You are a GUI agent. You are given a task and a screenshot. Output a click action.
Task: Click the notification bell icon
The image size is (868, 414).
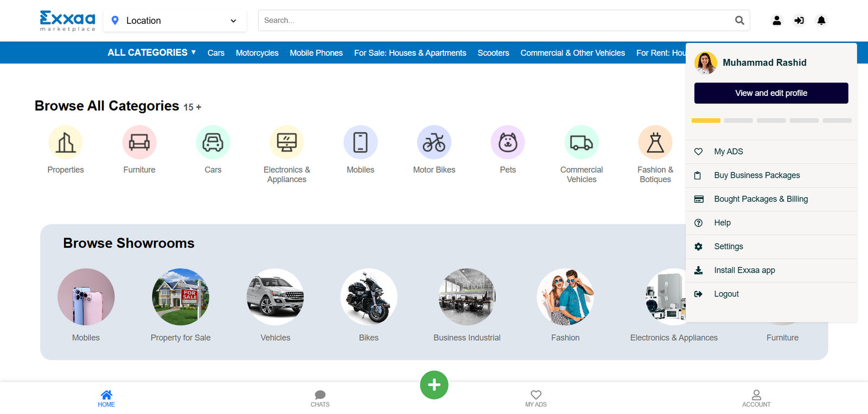tap(821, 21)
